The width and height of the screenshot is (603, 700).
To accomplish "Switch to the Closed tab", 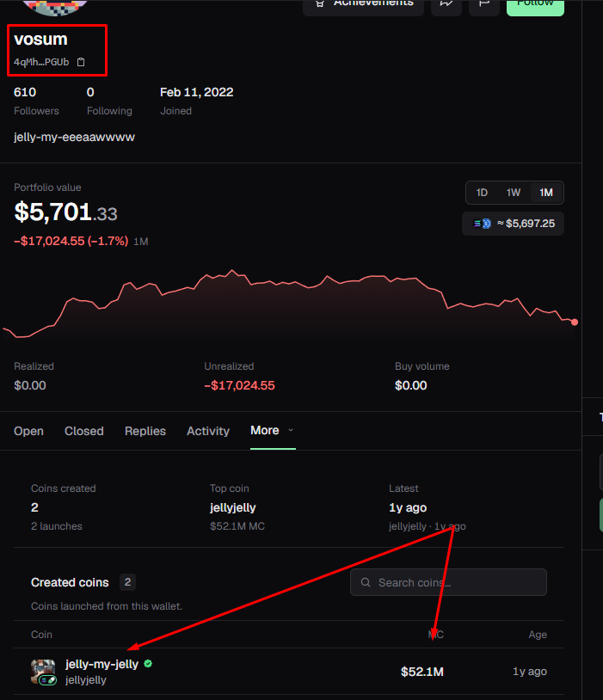I will [84, 431].
